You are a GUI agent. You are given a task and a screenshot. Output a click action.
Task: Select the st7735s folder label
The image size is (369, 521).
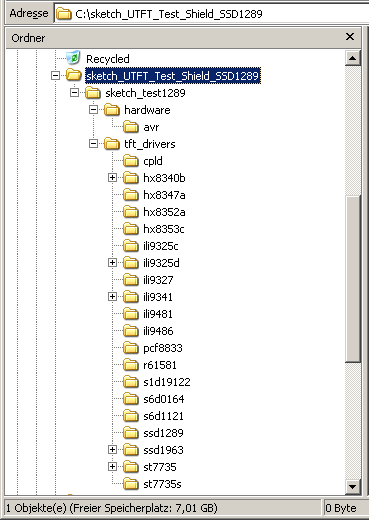[x=162, y=484]
